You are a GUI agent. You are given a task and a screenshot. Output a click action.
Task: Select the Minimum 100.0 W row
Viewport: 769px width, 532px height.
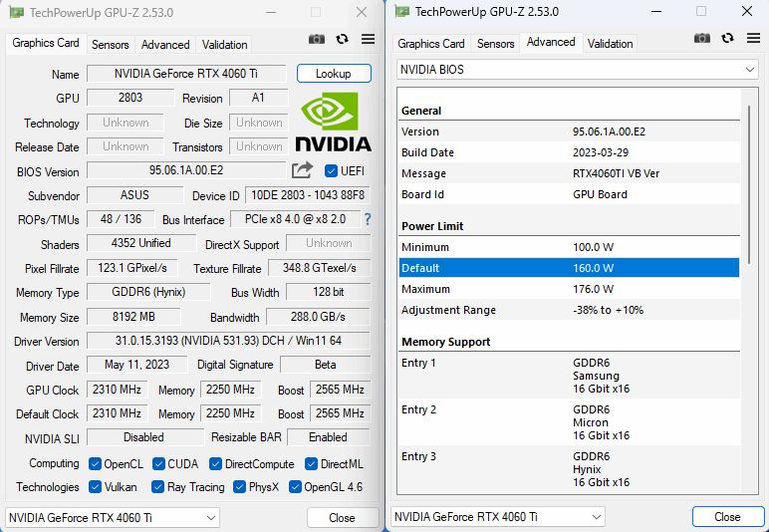point(569,247)
